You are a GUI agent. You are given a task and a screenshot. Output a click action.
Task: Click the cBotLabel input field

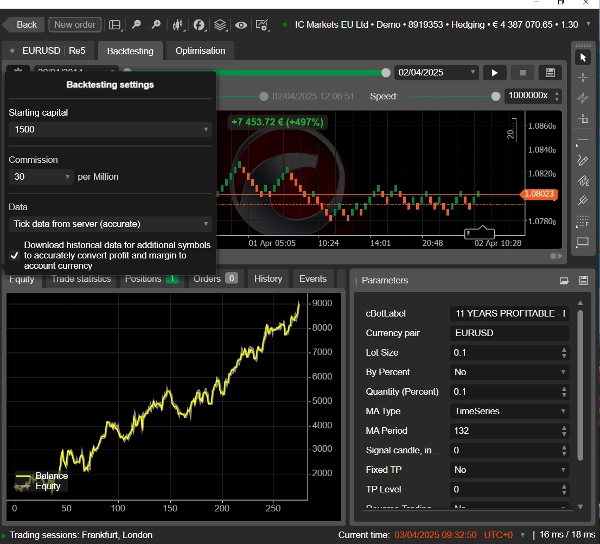click(x=509, y=314)
